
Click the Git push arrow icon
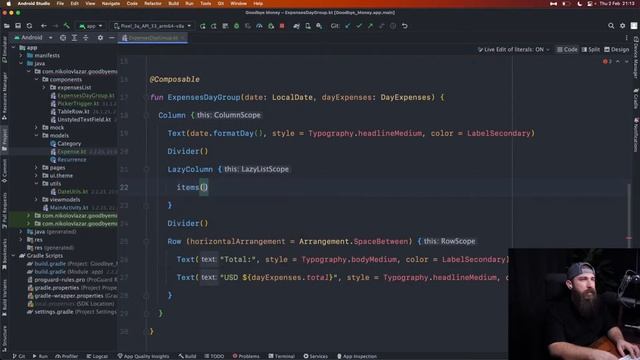(x=370, y=26)
